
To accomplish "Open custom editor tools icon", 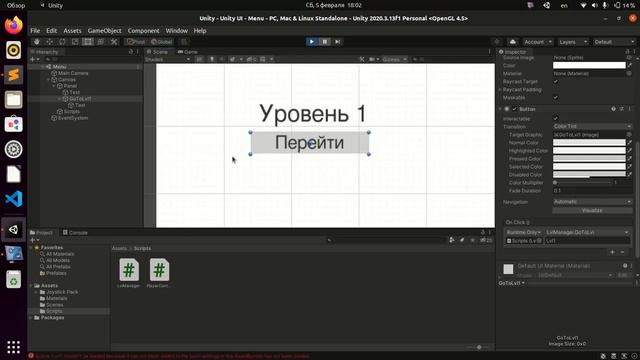I will [x=114, y=42].
